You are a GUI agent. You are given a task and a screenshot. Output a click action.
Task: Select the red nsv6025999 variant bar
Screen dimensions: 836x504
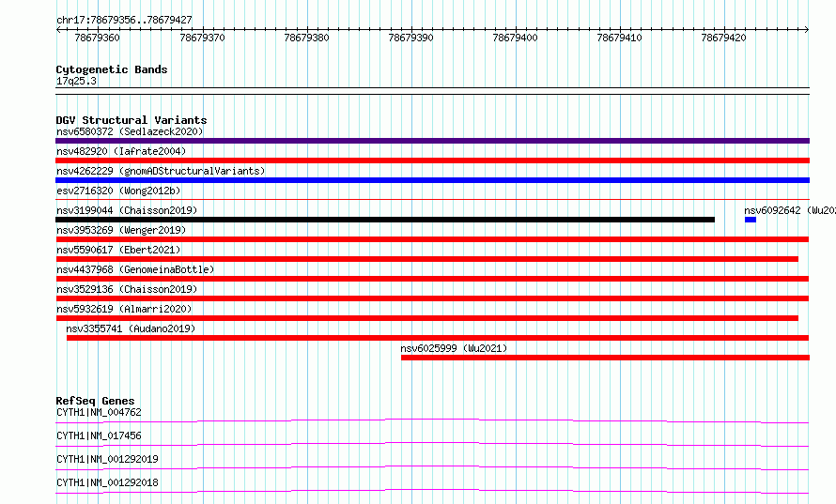point(605,358)
